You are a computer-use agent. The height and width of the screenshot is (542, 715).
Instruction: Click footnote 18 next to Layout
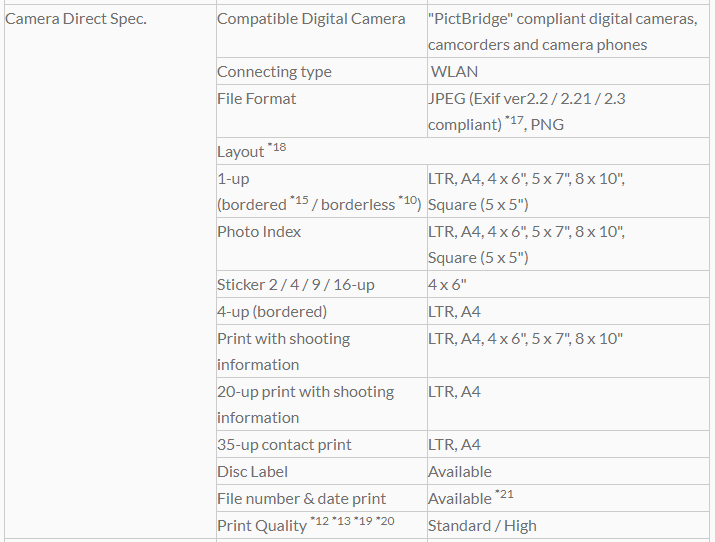click(277, 148)
